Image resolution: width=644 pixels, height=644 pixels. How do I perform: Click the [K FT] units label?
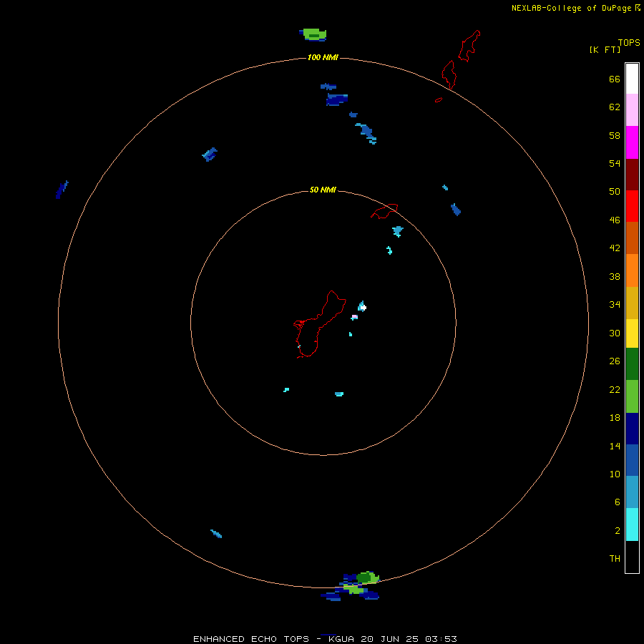click(x=605, y=49)
